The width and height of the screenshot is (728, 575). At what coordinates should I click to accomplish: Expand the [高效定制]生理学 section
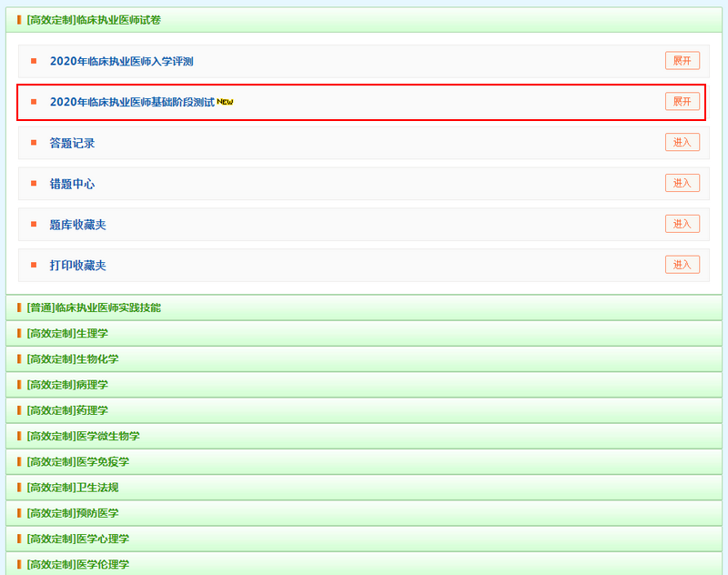[67, 334]
